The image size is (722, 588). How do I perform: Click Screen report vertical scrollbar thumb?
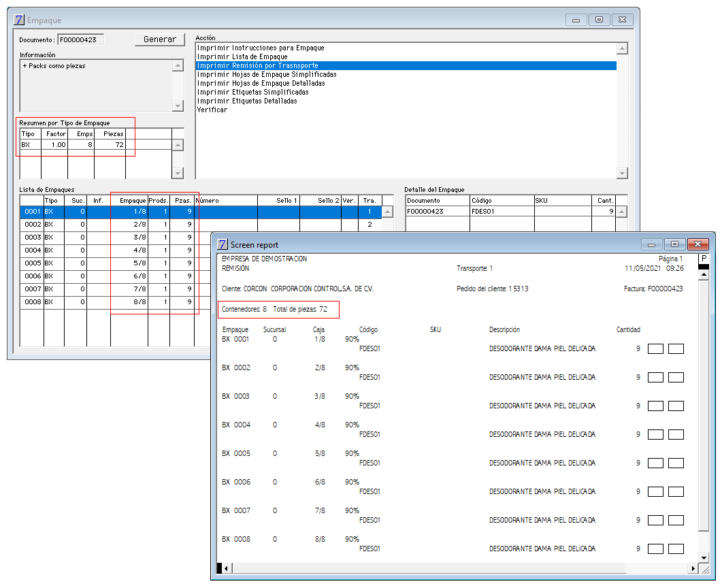click(x=704, y=405)
